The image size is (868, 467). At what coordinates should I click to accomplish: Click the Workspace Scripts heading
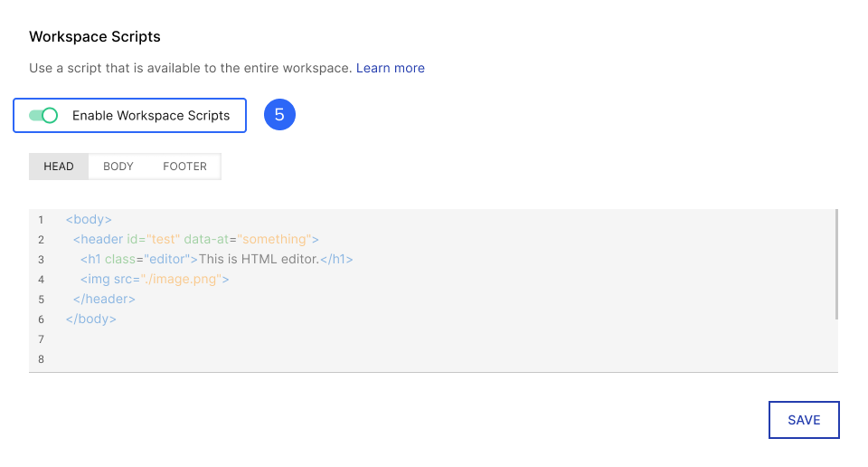95,36
